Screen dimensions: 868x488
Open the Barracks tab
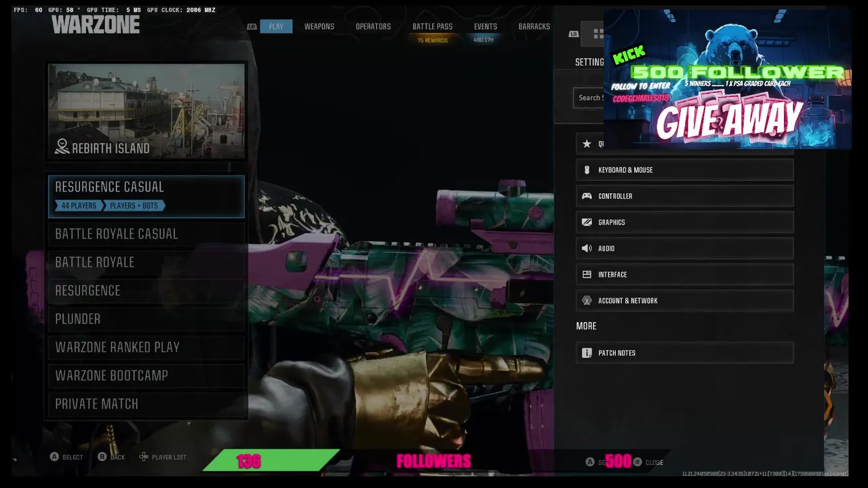(534, 26)
